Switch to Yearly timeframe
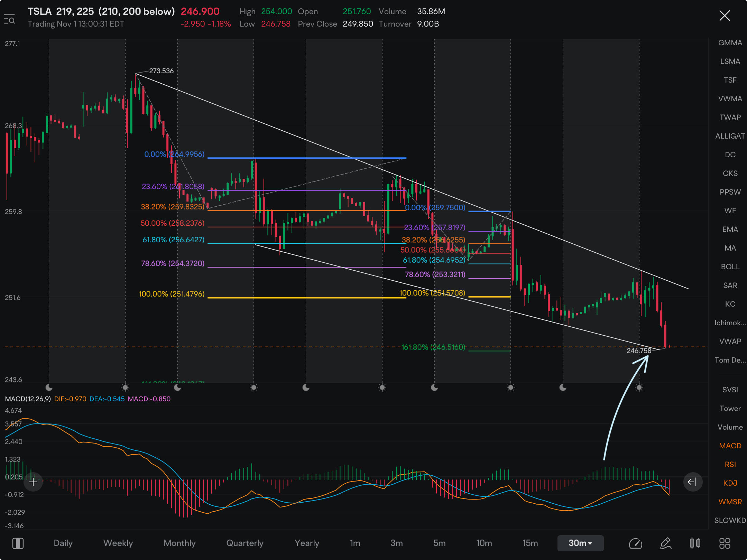 [x=307, y=543]
